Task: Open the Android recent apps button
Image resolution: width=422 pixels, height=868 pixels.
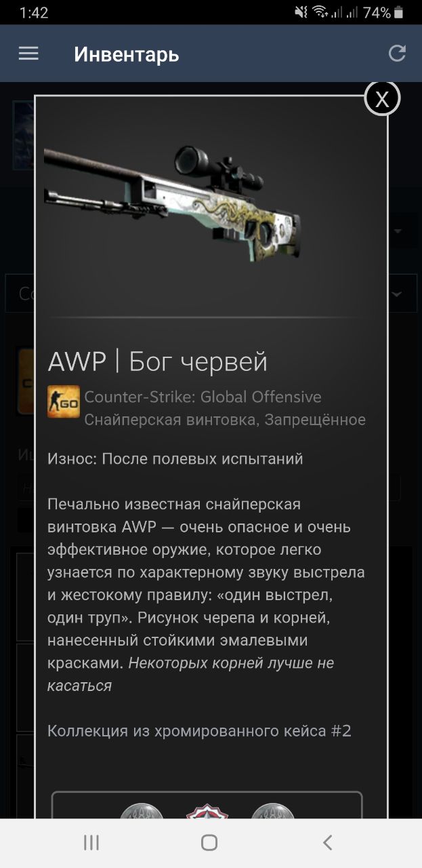Action: [91, 843]
